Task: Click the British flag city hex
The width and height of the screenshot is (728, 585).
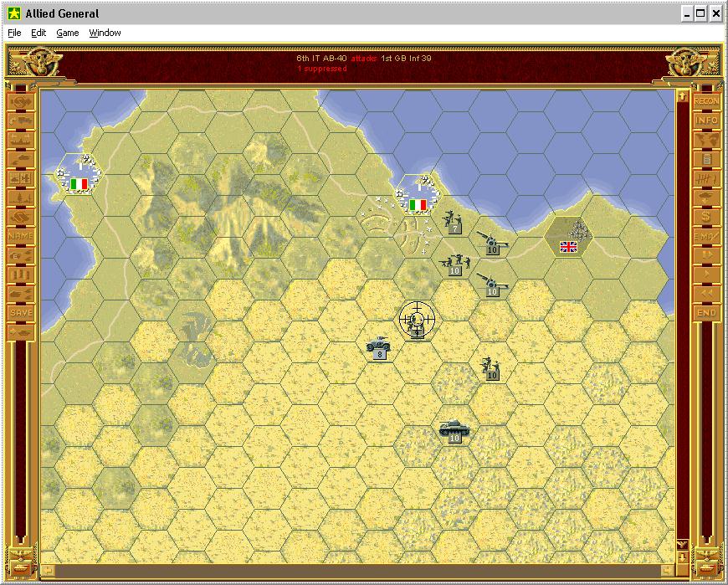Action: click(x=568, y=237)
